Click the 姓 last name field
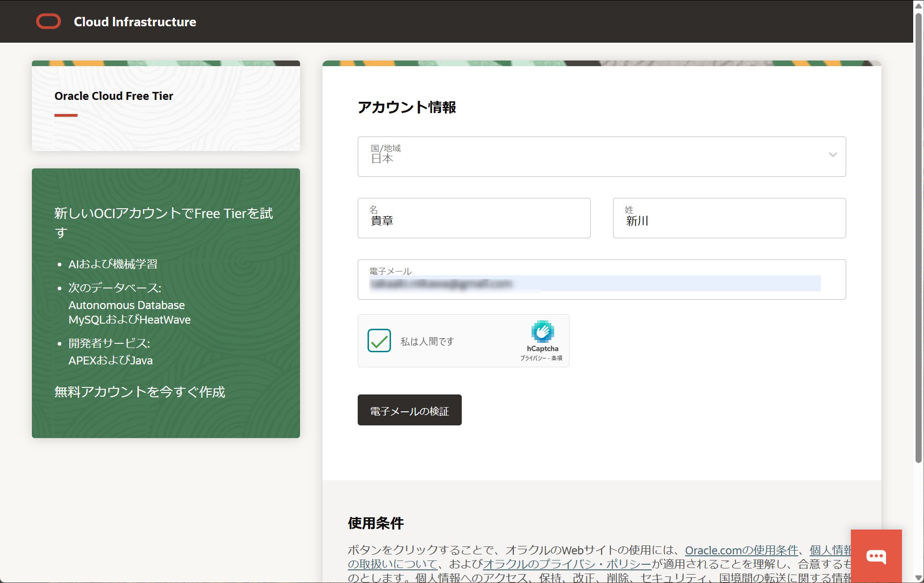This screenshot has width=924, height=583. (x=729, y=218)
